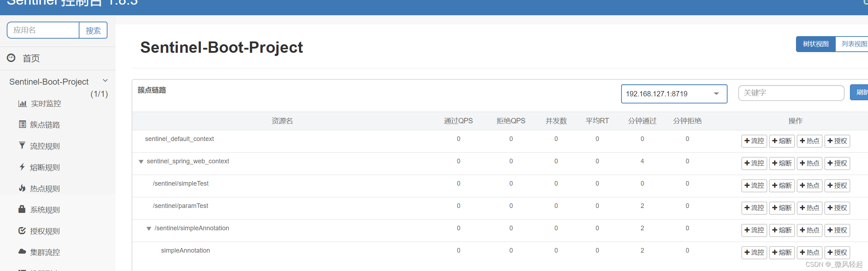
Task: Click the 系统规则 lock icon
Action: (22, 209)
